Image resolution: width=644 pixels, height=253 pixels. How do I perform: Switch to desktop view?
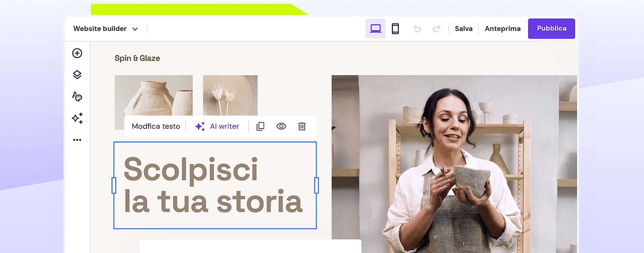(376, 29)
